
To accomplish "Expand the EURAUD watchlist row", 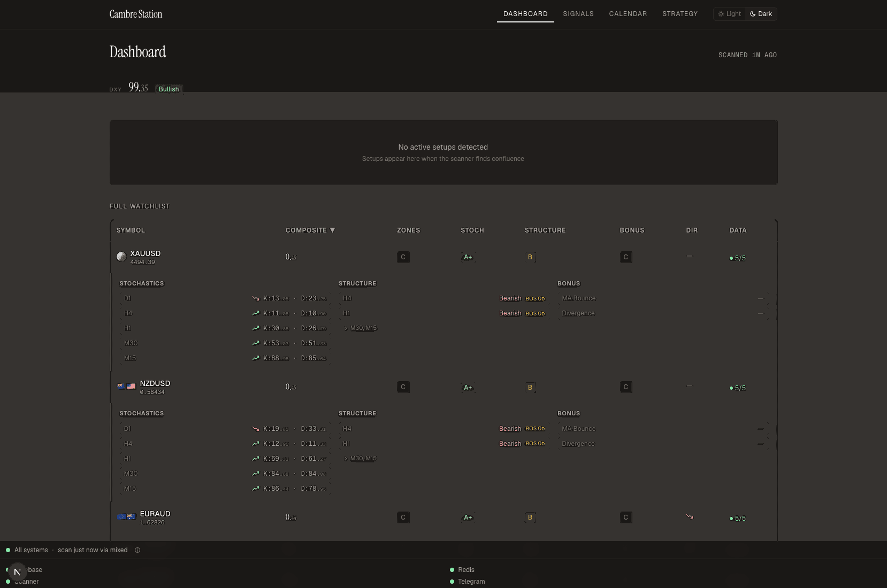I will (x=443, y=517).
